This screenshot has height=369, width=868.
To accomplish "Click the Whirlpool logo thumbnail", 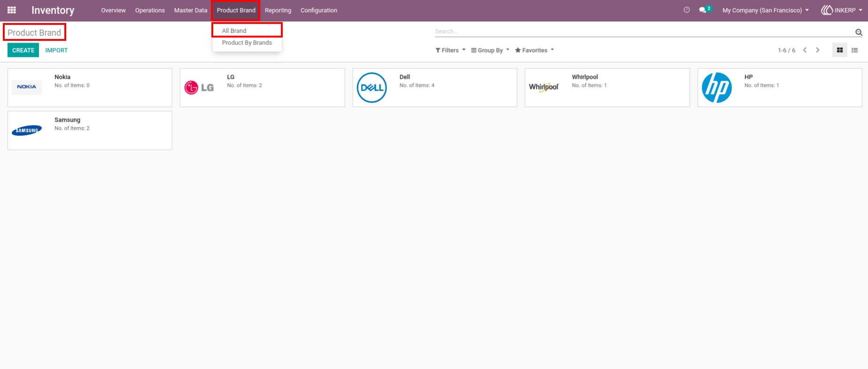I will (x=544, y=87).
